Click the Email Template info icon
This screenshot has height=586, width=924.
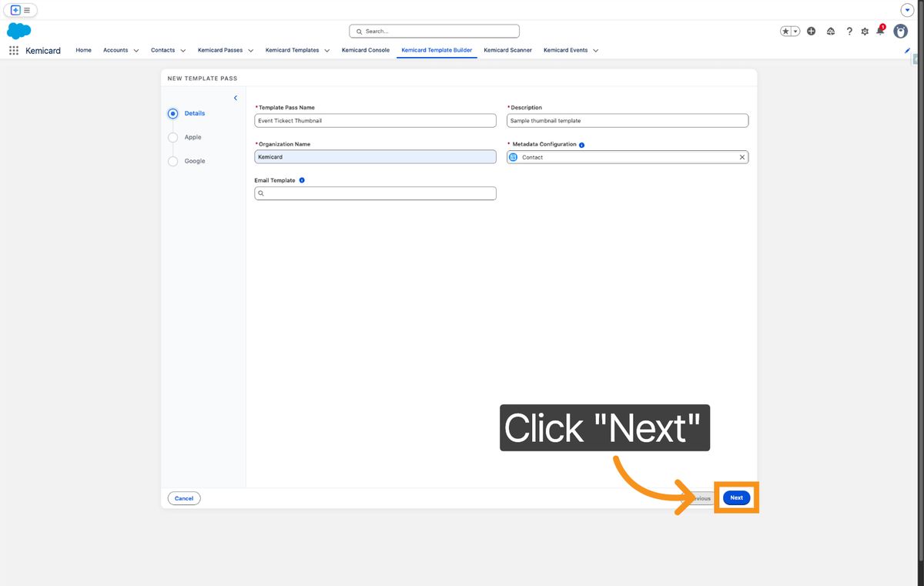pyautogui.click(x=301, y=180)
